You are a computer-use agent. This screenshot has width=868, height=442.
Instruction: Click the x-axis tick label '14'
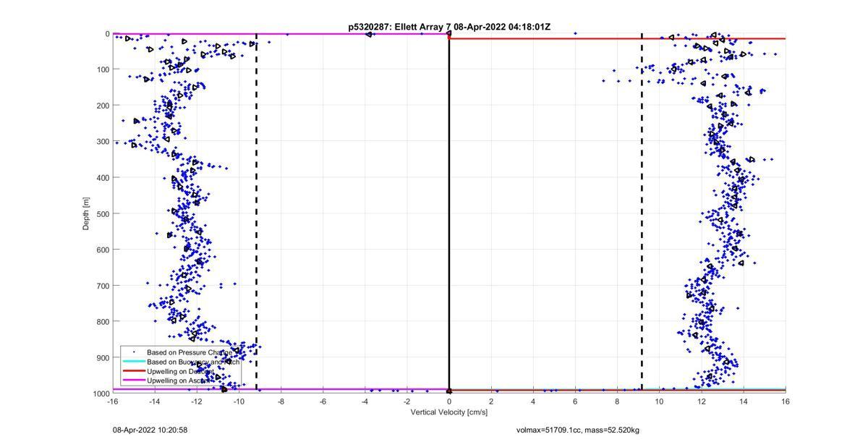(744, 401)
